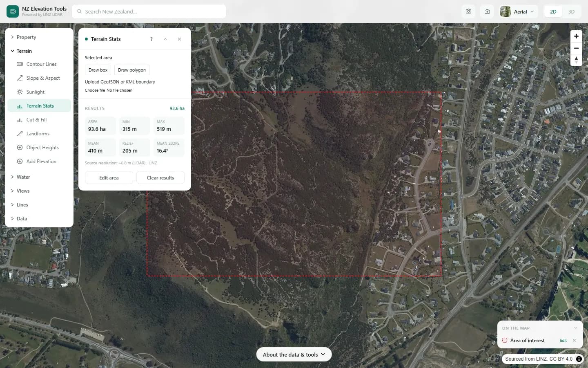Expand the Property section
Screen dimensions: 588x368
tap(39, 37)
